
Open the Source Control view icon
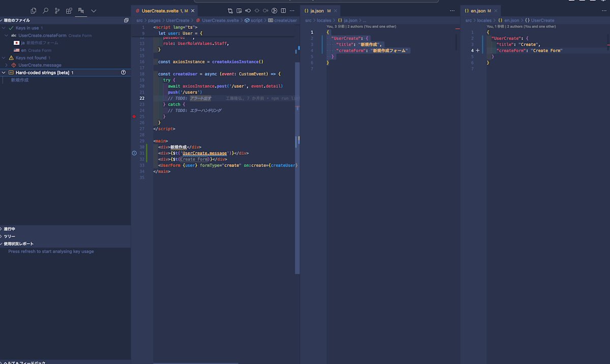[57, 10]
